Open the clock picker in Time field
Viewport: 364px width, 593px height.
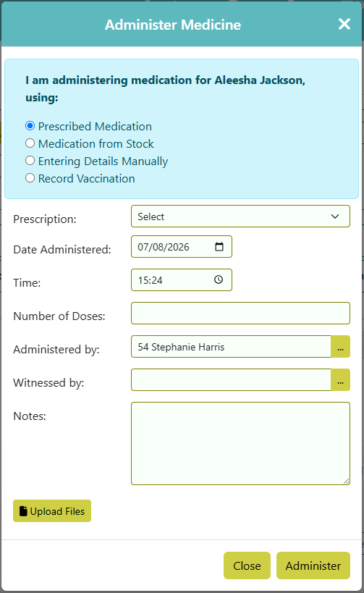(219, 279)
